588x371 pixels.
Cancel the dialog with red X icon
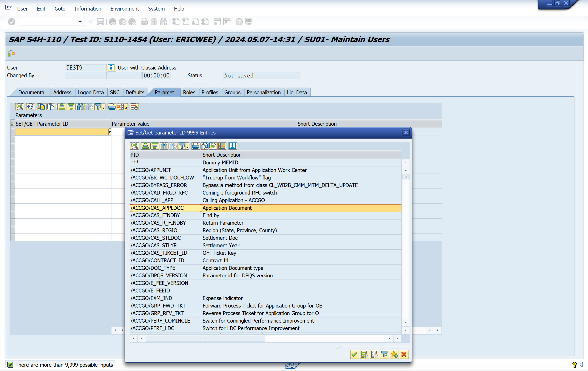point(404,354)
